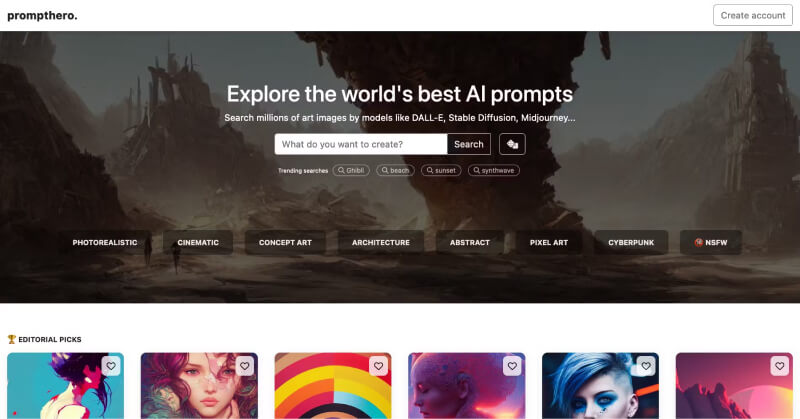Click the Create account button
The height and width of the screenshot is (419, 800).
click(753, 15)
